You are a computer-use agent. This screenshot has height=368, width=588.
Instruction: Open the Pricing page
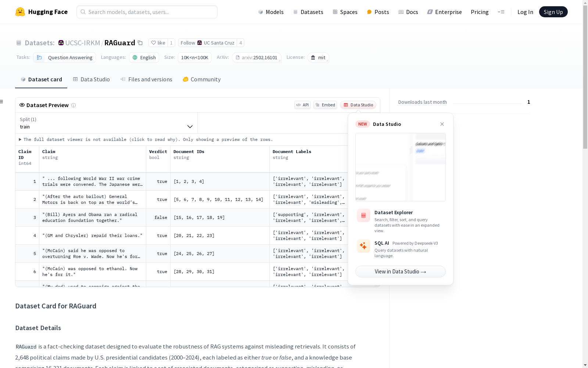[480, 12]
